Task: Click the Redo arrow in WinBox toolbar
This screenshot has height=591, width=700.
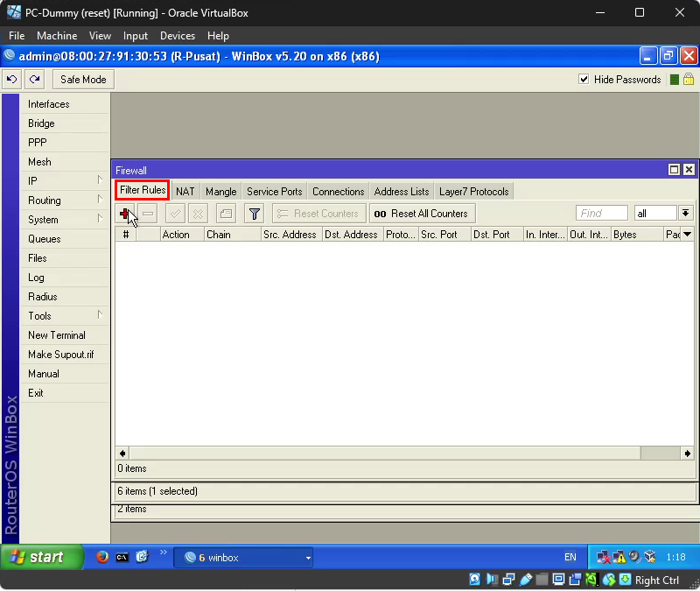Action: [34, 80]
